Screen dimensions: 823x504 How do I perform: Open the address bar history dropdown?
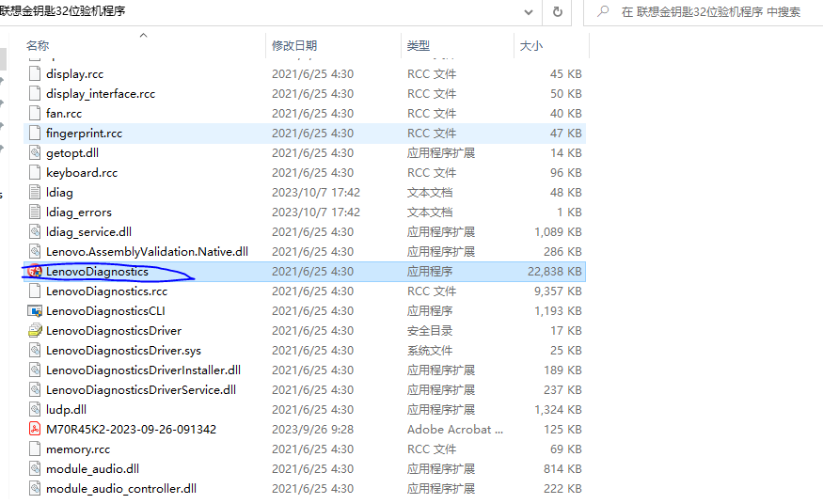529,12
